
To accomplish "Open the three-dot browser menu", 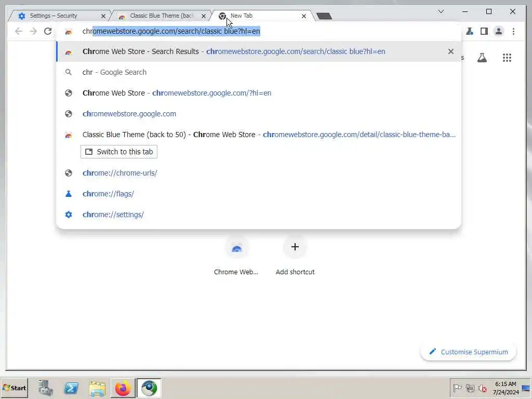I will [513, 31].
